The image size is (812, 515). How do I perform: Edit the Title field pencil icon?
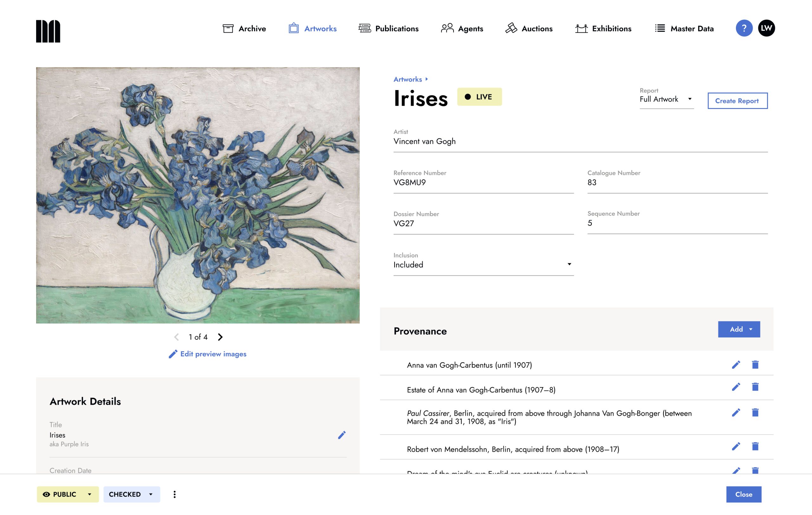coord(342,435)
